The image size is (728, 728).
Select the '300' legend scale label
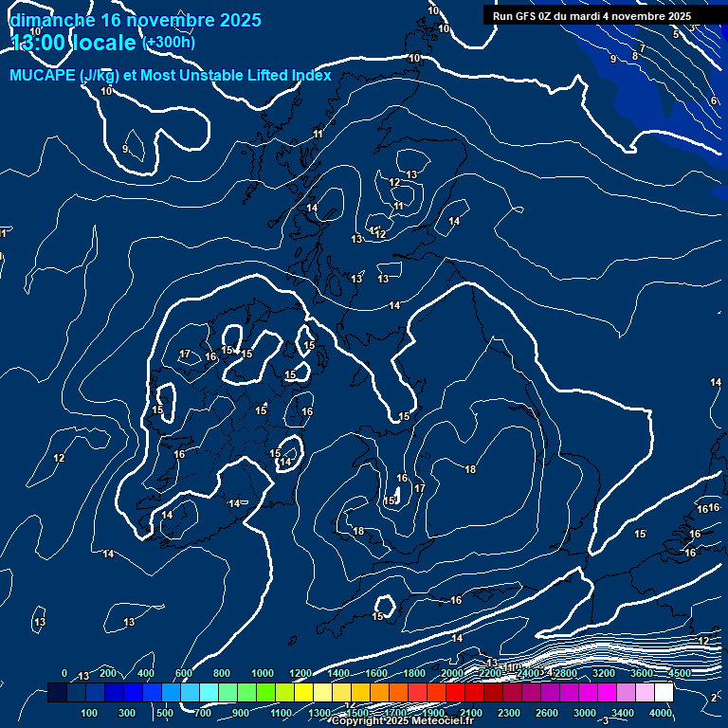pyautogui.click(x=127, y=713)
